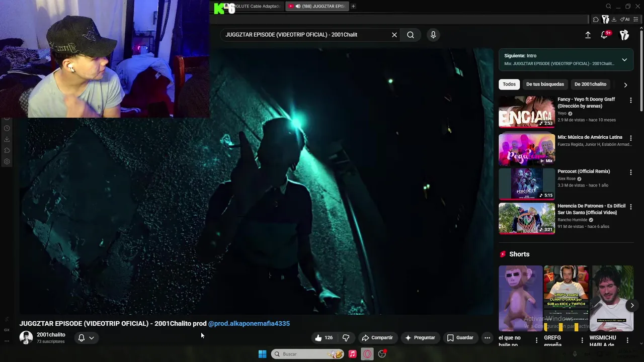Click the Rancho Humilde channel name
Screen dimensions: 644x362
(573, 220)
